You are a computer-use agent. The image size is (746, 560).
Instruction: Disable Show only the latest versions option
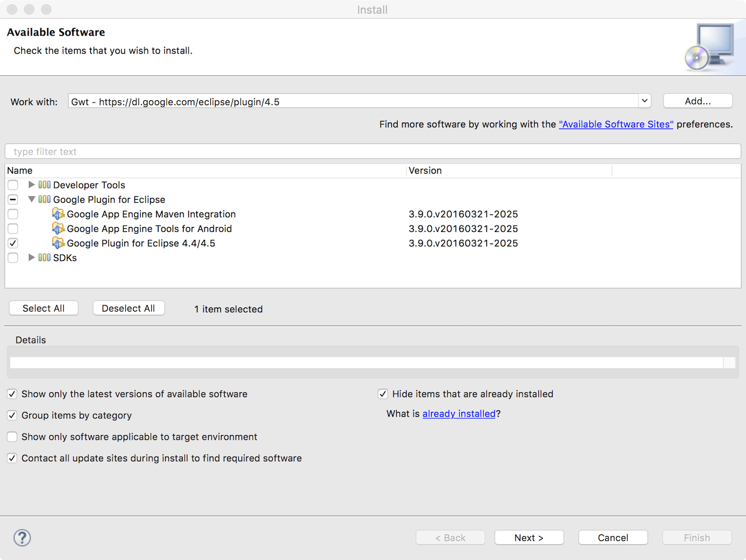click(12, 394)
